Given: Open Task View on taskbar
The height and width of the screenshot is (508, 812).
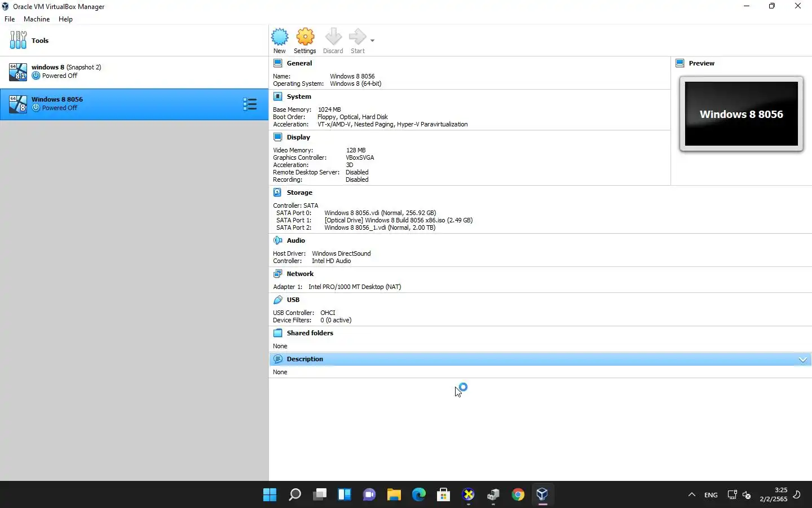Looking at the screenshot, I should (x=320, y=495).
